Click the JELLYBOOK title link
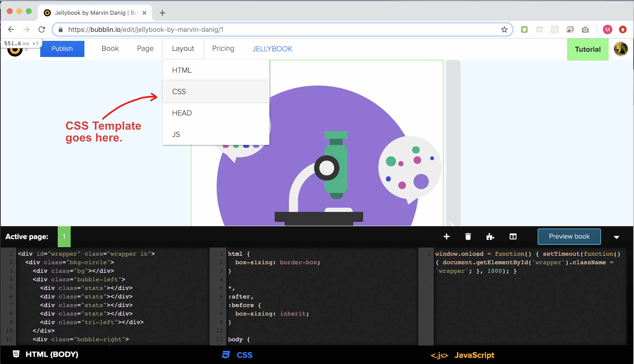Screen dimensions: 634x364 [x=272, y=49]
